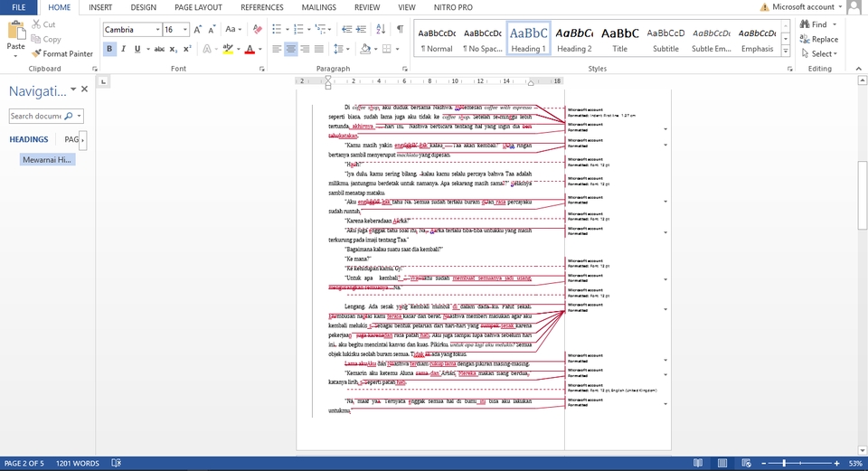The height and width of the screenshot is (471, 868).
Task: Toggle Underline formatting
Action: click(x=137, y=49)
